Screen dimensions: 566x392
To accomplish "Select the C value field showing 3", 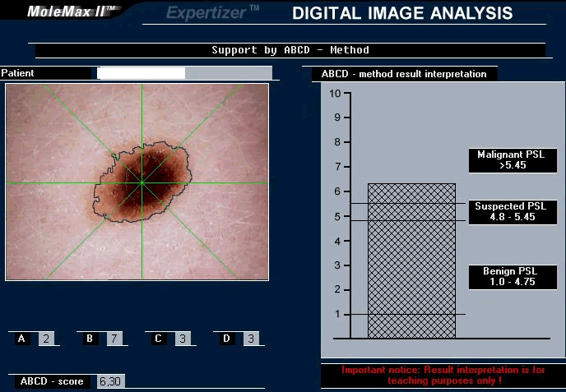I will [x=183, y=339].
